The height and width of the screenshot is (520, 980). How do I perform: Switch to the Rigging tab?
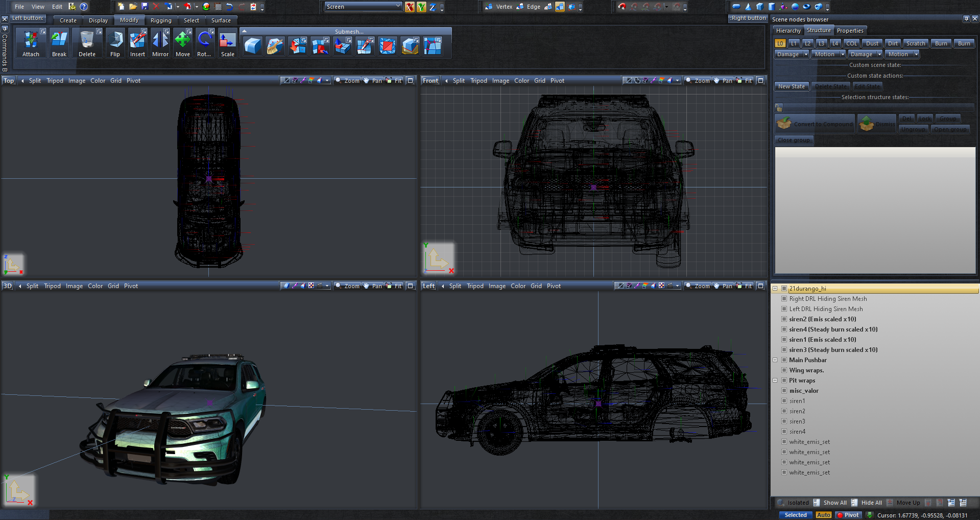coord(161,20)
